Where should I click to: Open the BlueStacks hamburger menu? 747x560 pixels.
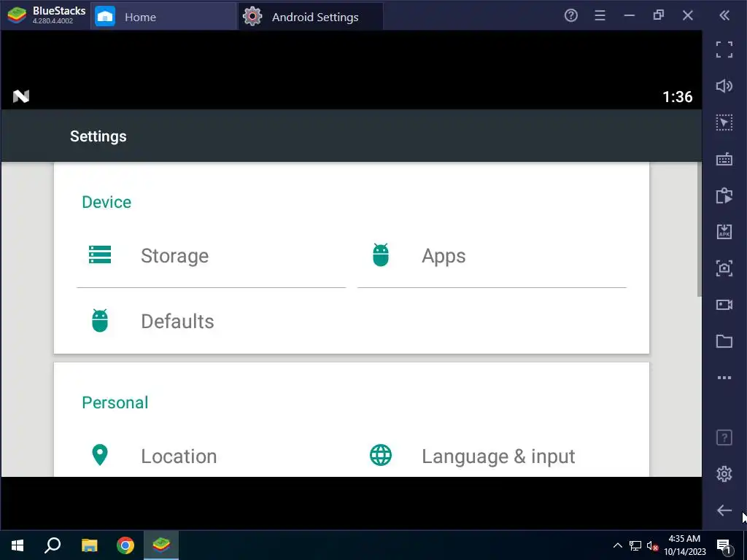(600, 16)
